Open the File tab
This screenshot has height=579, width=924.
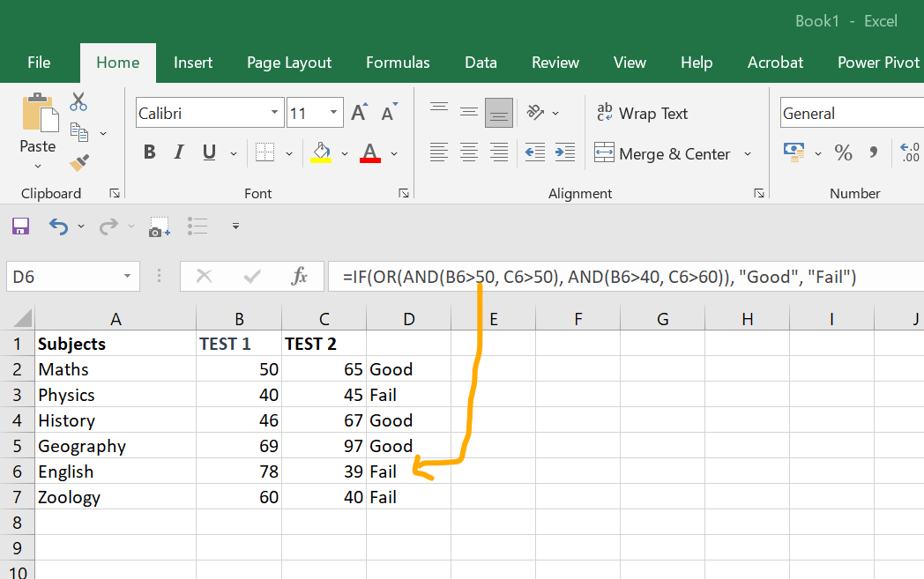point(39,63)
